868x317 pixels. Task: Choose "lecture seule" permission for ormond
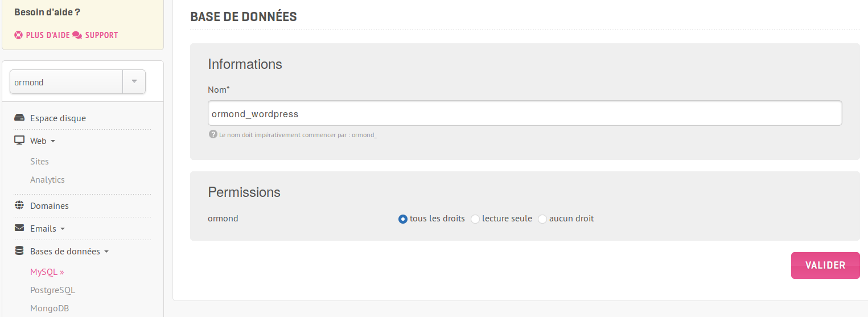pos(475,219)
